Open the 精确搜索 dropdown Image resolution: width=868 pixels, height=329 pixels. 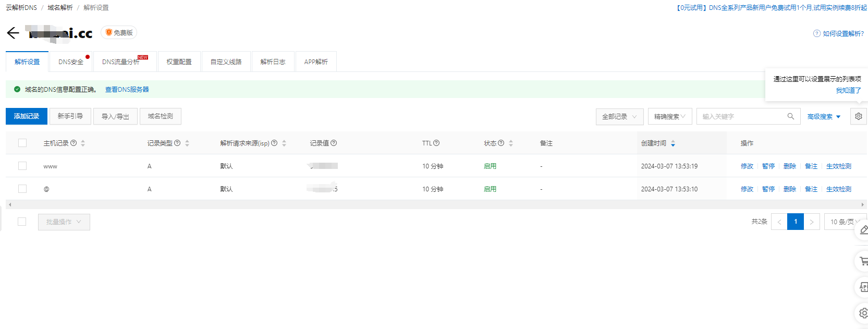(x=670, y=116)
